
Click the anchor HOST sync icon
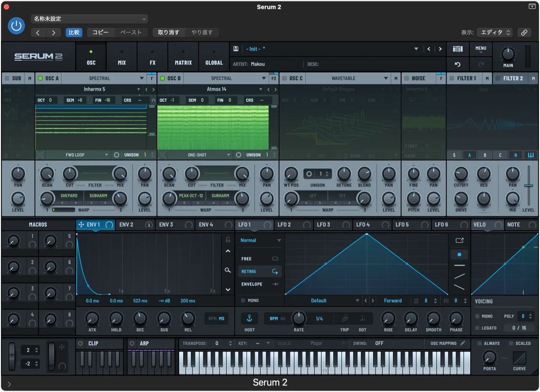[249, 318]
